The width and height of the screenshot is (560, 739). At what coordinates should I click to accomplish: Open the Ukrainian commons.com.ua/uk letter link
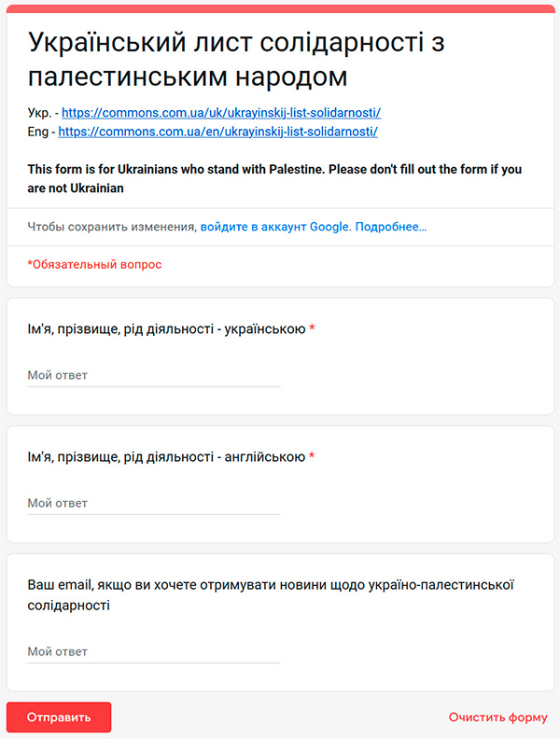point(221,113)
